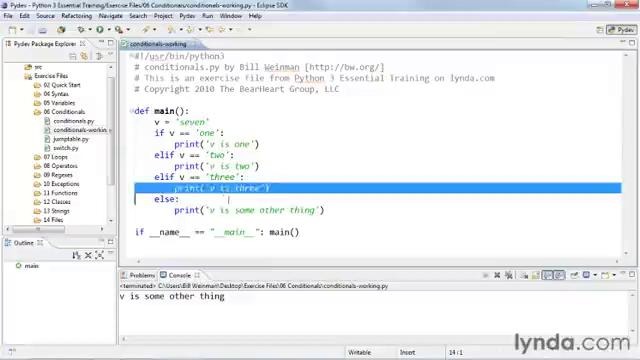Click the Package Explorer vertical scrollbar

click(x=111, y=130)
